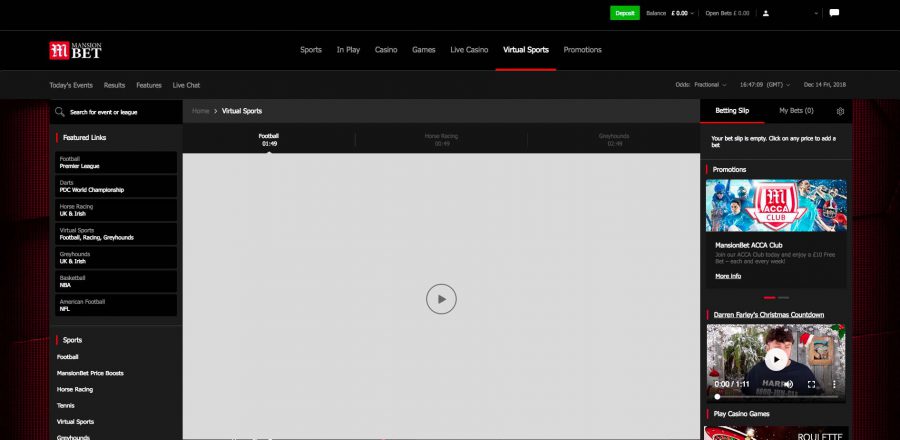
Task: Click Open Bets £ 0.00
Action: point(727,13)
